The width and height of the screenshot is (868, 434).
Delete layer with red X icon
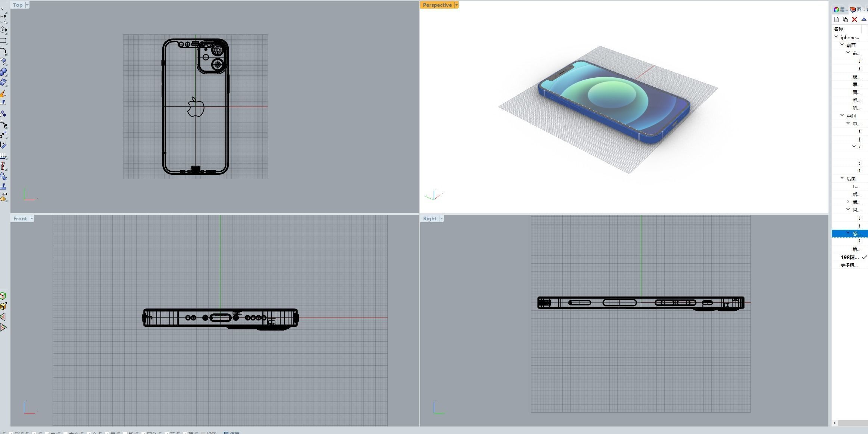[855, 19]
